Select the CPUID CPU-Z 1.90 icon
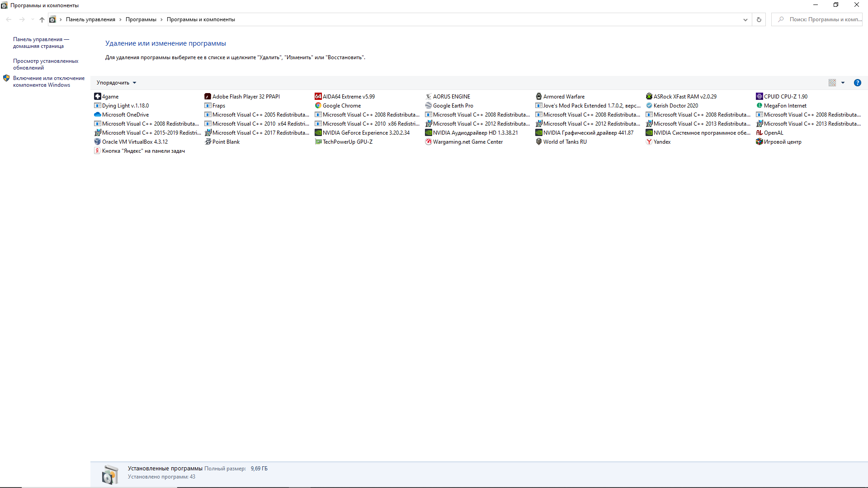868x488 pixels. tap(759, 96)
